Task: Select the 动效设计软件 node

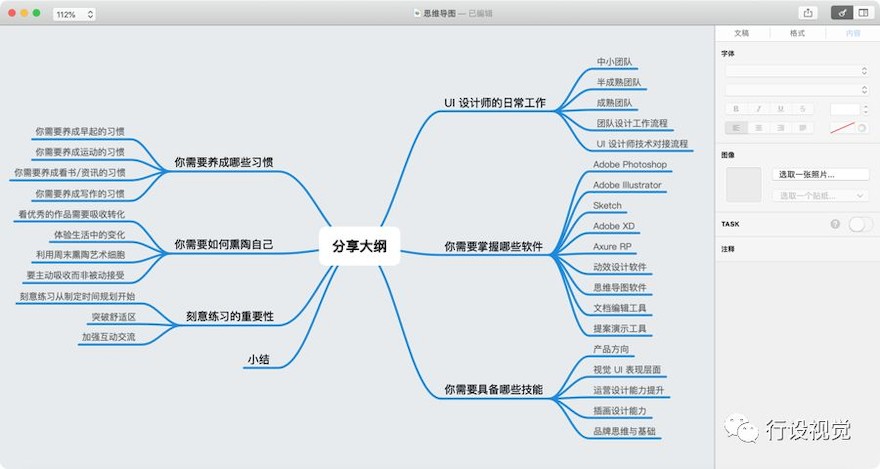Action: click(620, 267)
